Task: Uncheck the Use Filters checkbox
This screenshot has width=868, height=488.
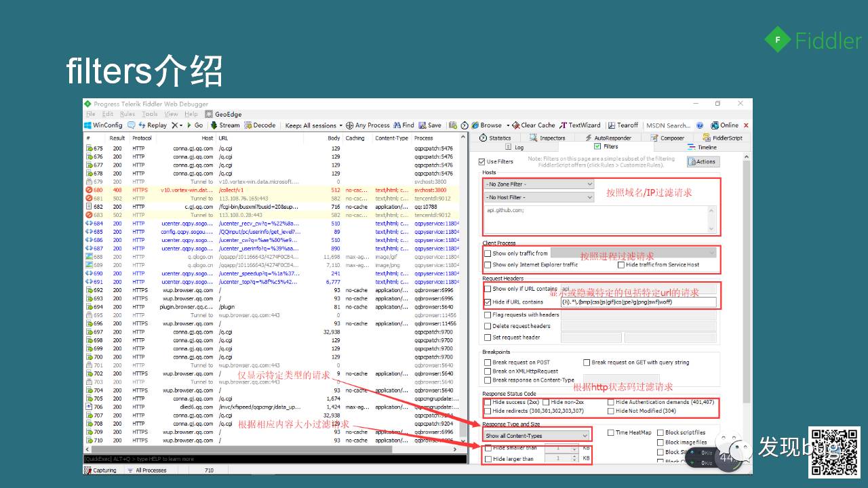Action: click(482, 161)
